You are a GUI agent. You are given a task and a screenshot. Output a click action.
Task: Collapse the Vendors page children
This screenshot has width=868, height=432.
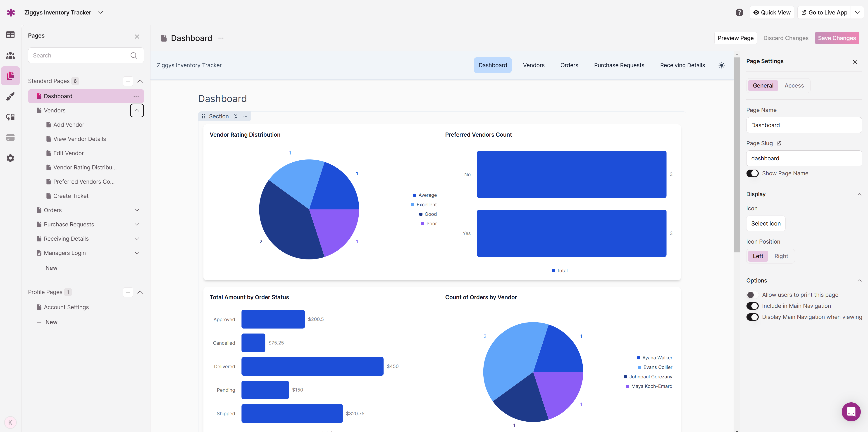coord(137,110)
